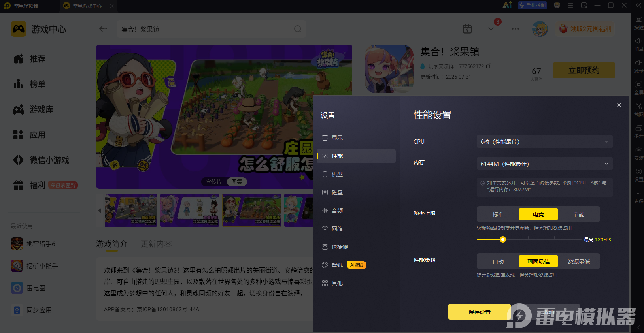Set performance strategy to 自动

498,261
